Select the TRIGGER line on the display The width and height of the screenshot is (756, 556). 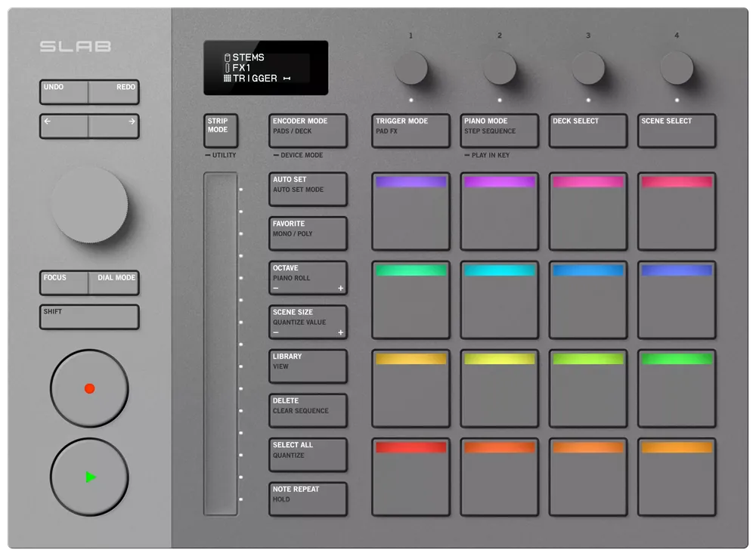coord(258,79)
